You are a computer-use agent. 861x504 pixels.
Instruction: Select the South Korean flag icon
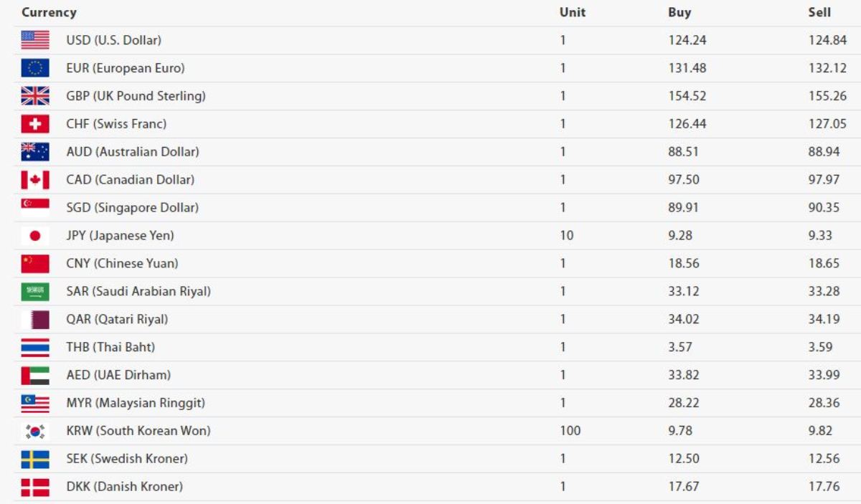[35, 431]
